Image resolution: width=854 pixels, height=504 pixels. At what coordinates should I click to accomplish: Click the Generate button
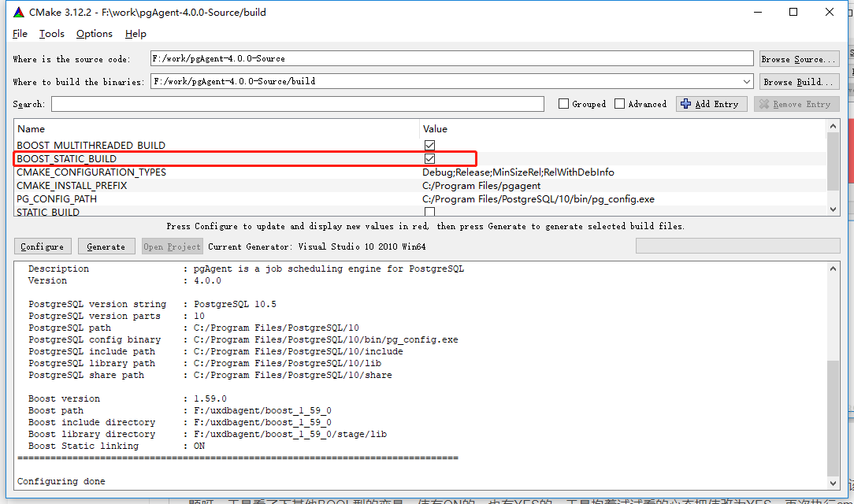pos(106,246)
